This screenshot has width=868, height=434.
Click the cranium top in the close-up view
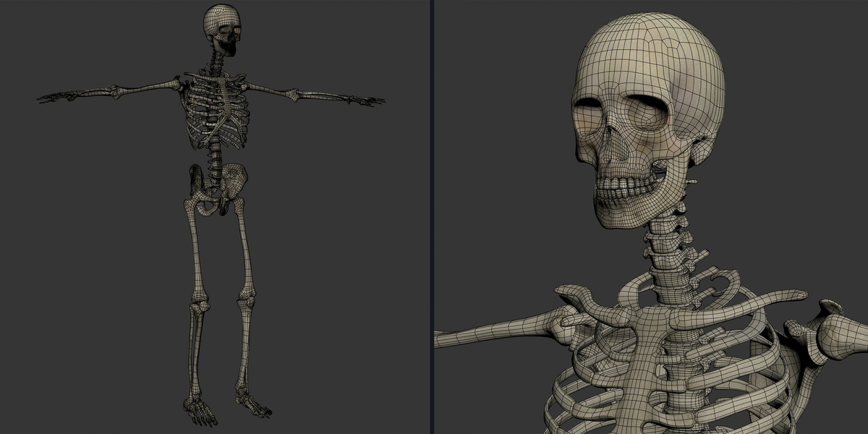click(651, 43)
